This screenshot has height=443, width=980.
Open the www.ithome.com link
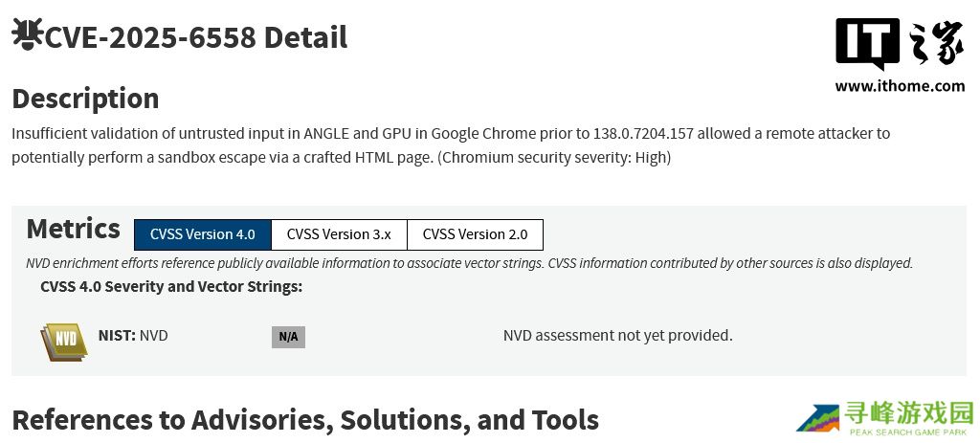click(x=900, y=86)
